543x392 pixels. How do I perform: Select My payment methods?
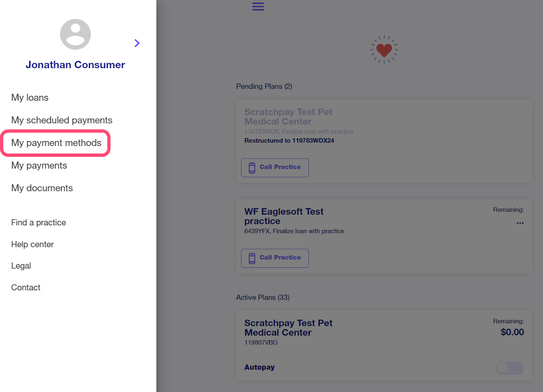pos(56,143)
